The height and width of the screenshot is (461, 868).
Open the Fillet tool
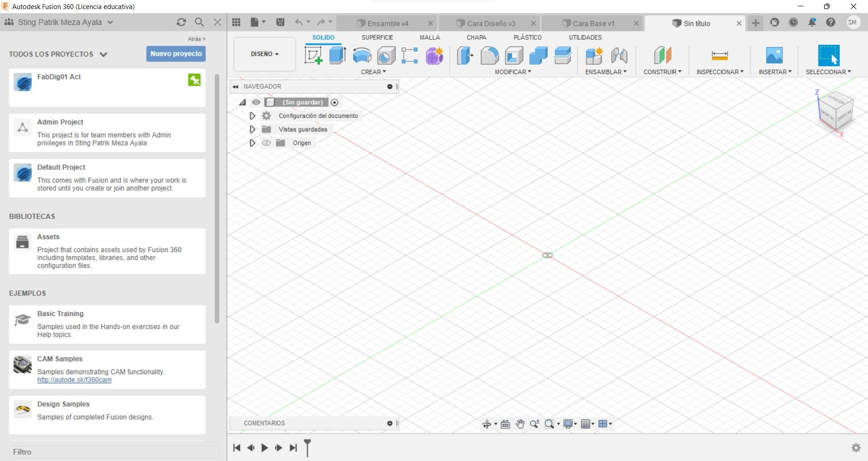click(x=490, y=56)
